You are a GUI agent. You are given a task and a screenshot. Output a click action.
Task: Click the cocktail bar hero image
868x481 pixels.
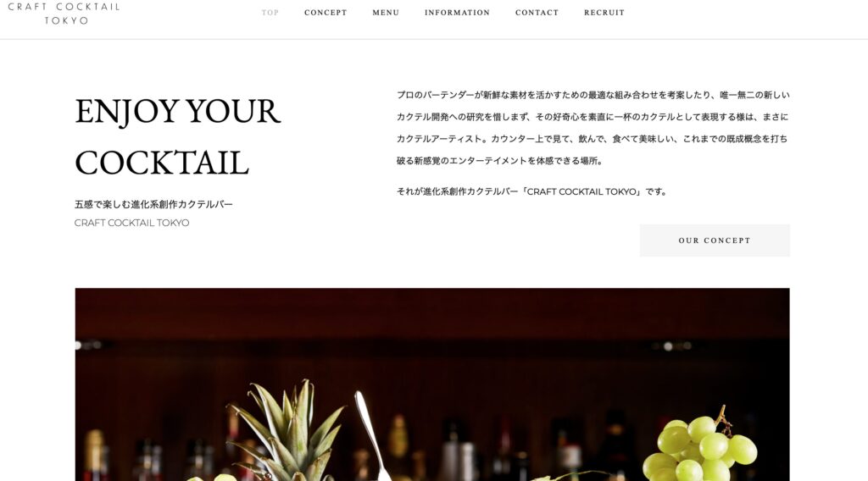click(432, 384)
